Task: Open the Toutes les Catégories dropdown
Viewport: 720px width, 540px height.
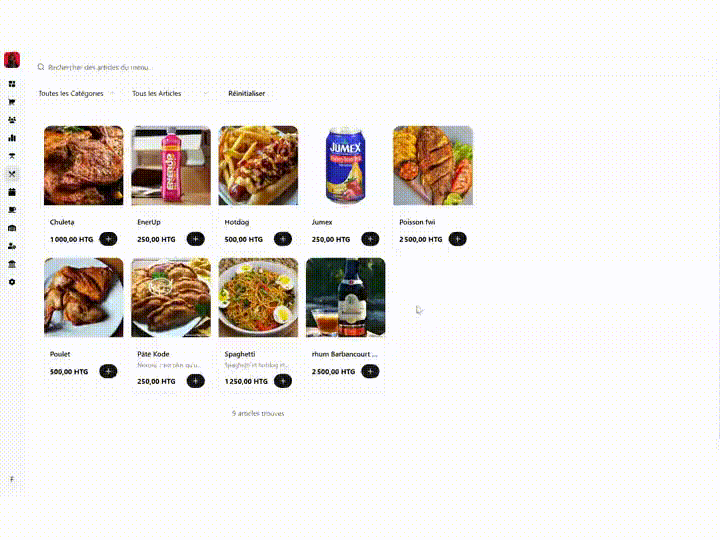Action: click(77, 93)
